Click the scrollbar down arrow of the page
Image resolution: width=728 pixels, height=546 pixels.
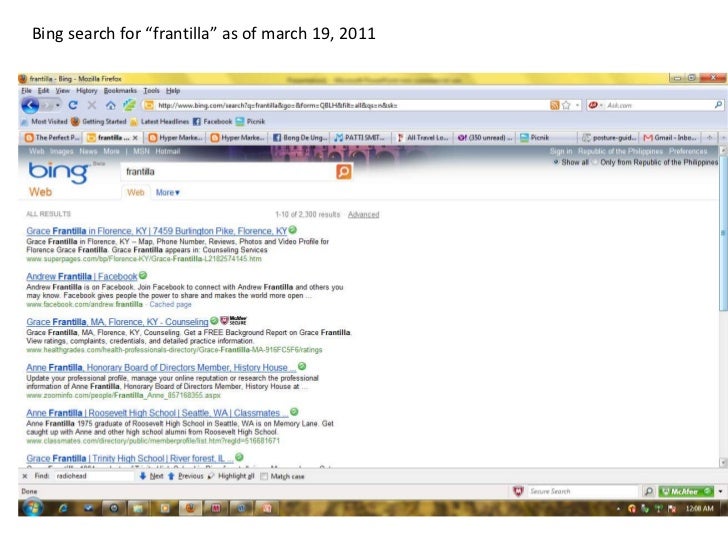pos(723,462)
